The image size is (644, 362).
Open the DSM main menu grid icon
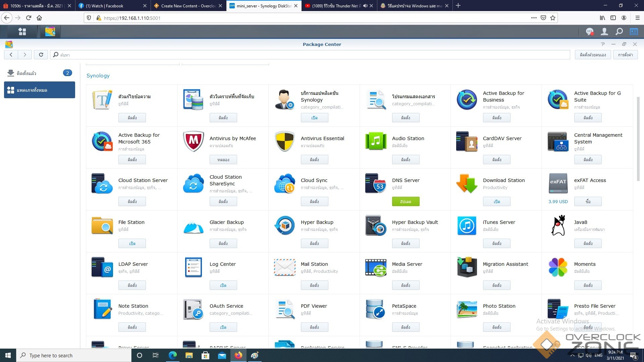(x=22, y=32)
